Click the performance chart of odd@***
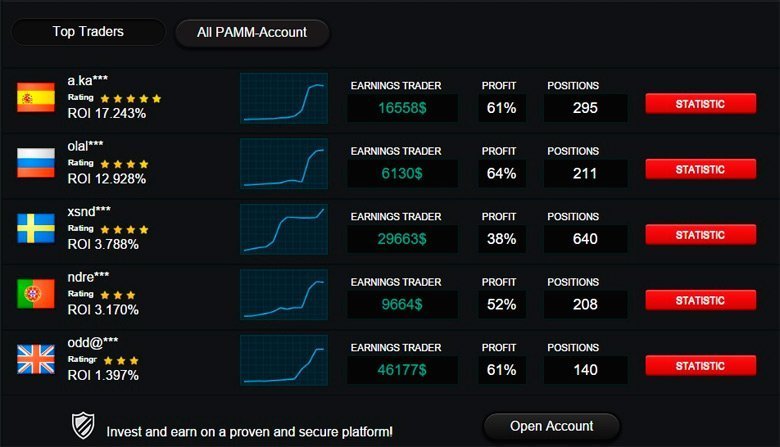The image size is (780, 447). pyautogui.click(x=284, y=360)
